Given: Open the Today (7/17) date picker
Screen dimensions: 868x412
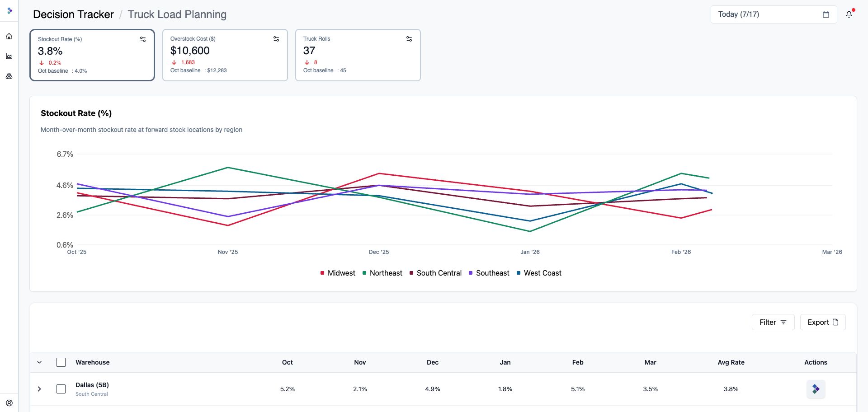Looking at the screenshot, I should [774, 14].
